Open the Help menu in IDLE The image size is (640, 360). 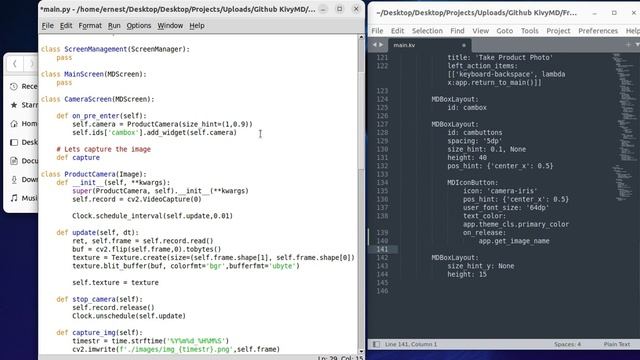(197, 26)
